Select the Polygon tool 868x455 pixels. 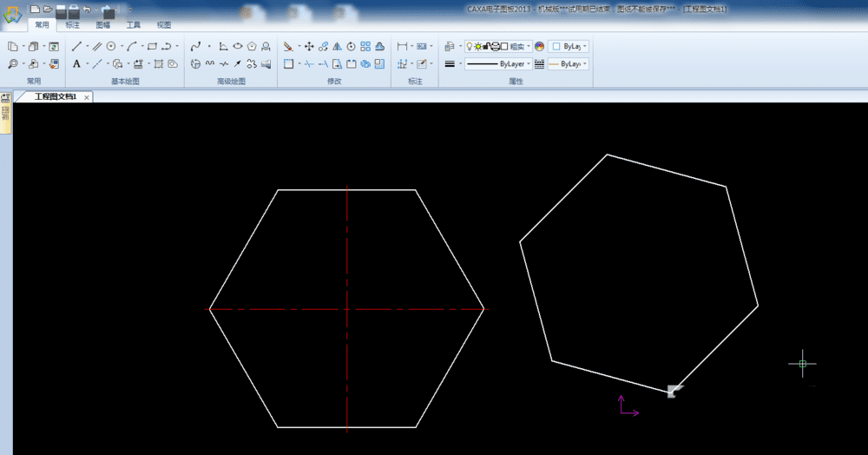pos(252,46)
